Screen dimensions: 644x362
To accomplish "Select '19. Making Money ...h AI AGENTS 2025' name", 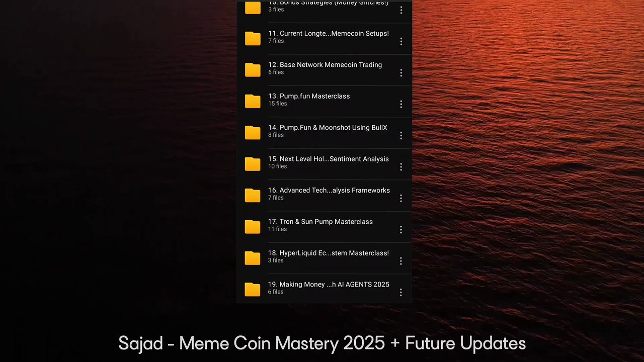I will (329, 285).
